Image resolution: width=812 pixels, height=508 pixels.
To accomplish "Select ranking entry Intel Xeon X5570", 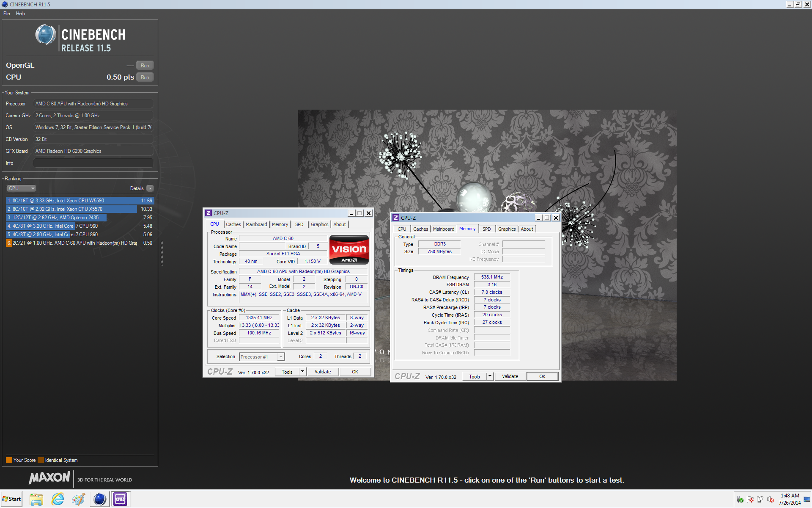I will [x=80, y=209].
